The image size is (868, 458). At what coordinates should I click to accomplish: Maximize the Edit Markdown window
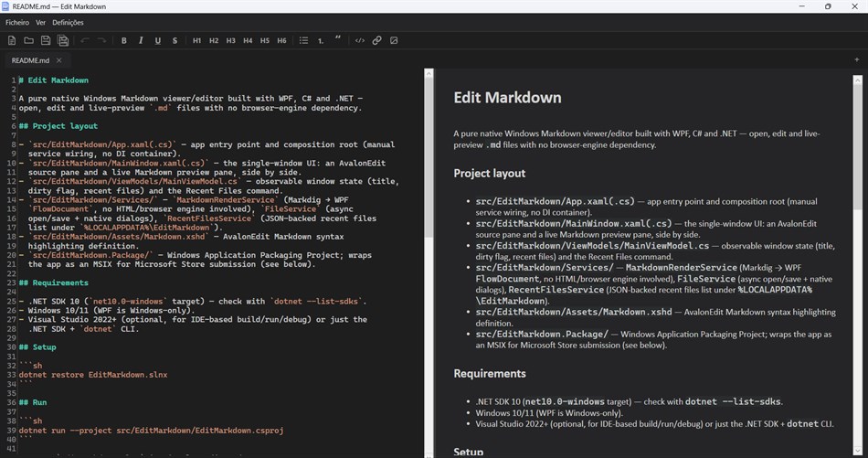click(828, 6)
